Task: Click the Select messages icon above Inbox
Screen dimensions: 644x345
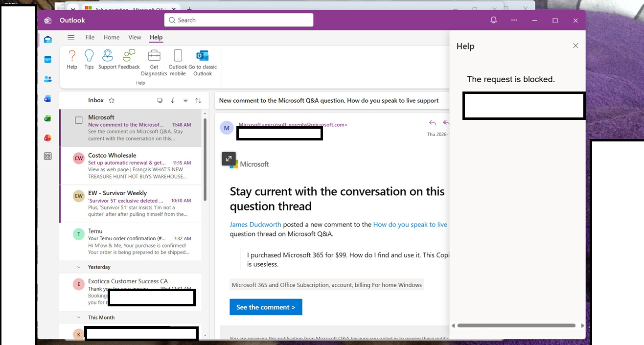Action: [160, 100]
